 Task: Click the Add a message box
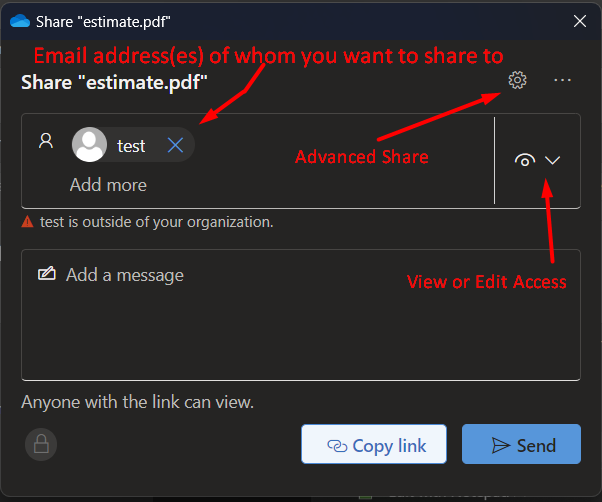point(301,315)
